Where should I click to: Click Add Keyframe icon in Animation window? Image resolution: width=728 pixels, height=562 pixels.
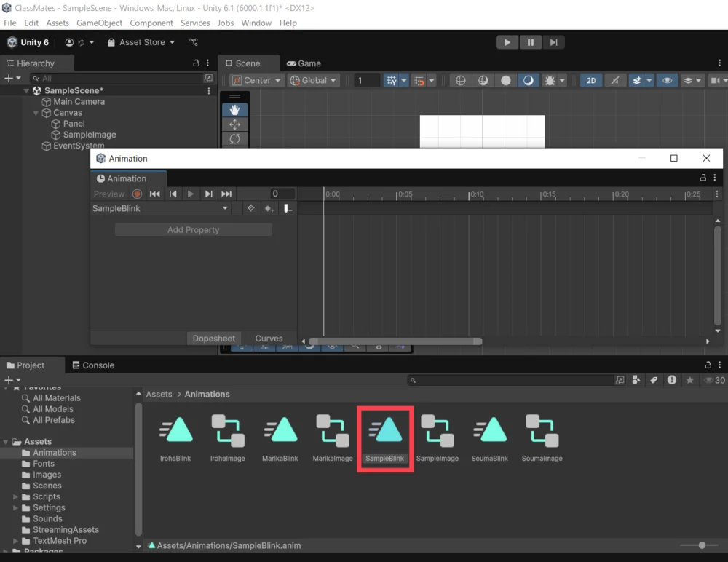point(269,209)
